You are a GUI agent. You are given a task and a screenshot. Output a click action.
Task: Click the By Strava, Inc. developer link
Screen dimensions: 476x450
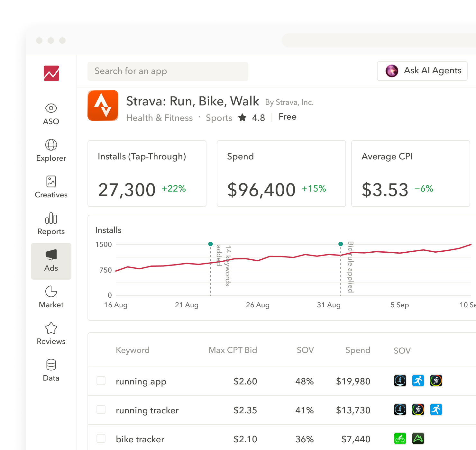click(289, 102)
